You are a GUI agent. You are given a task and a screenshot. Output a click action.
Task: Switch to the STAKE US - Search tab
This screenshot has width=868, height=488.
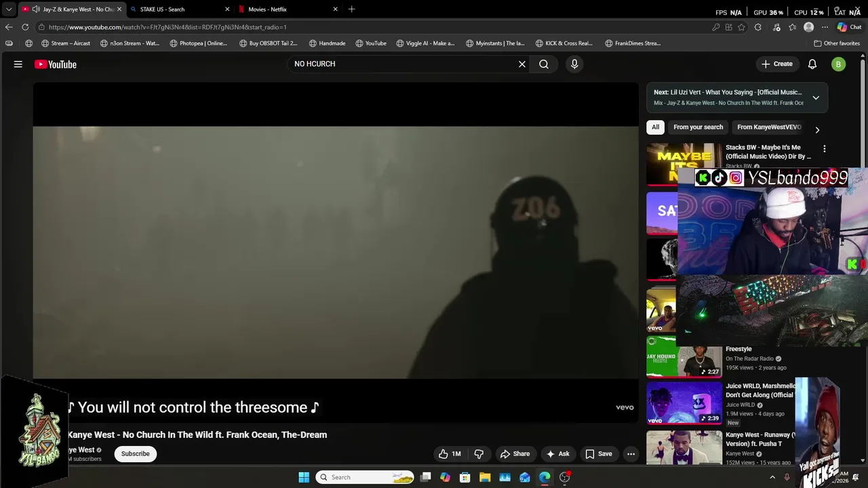(180, 9)
